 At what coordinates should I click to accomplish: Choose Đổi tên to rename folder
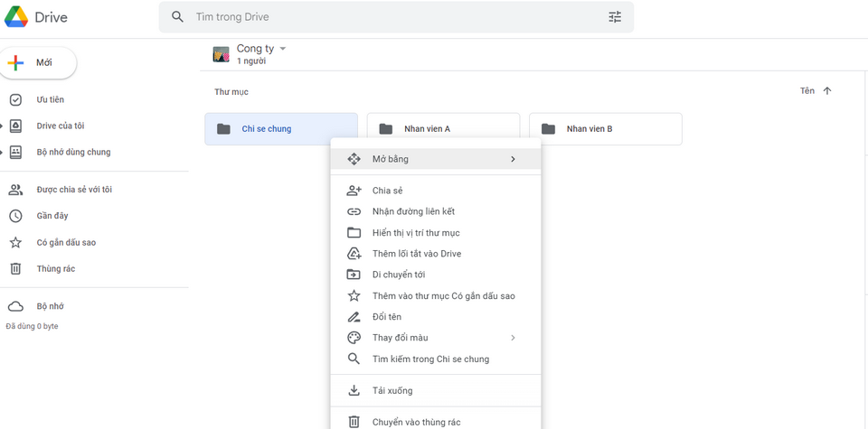(386, 317)
